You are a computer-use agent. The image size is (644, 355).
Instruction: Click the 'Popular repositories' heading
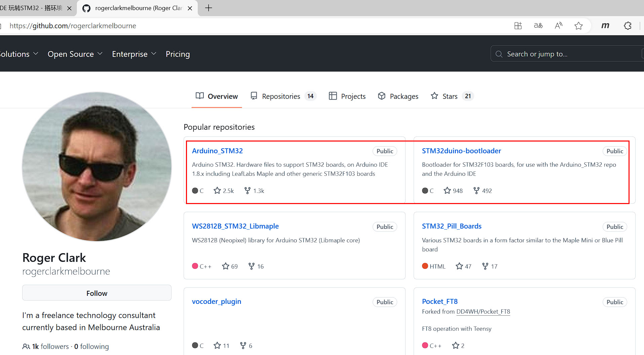click(219, 127)
